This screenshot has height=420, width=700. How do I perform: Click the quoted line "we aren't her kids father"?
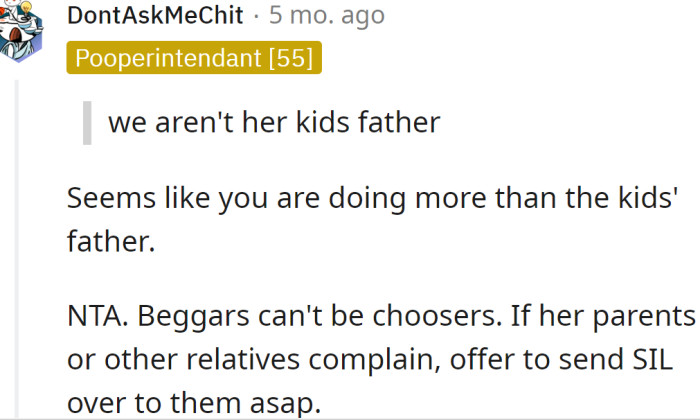273,122
